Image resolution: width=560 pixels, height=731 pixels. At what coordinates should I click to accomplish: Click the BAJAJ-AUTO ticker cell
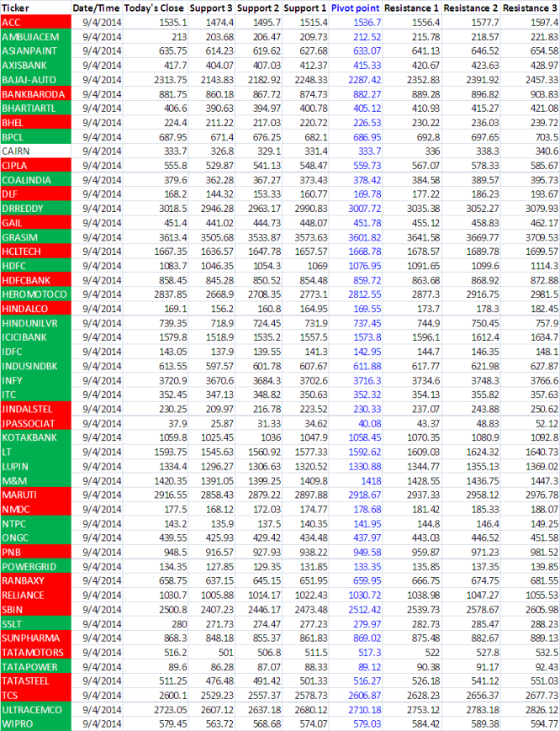36,80
